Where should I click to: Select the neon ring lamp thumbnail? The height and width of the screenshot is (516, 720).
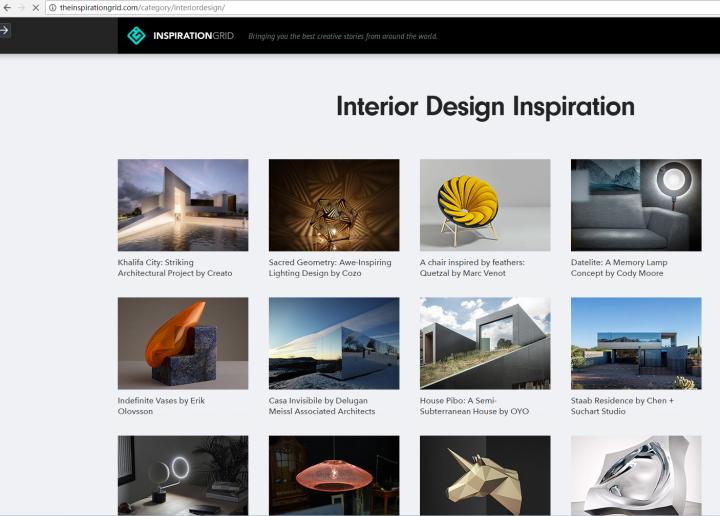[x=183, y=475]
